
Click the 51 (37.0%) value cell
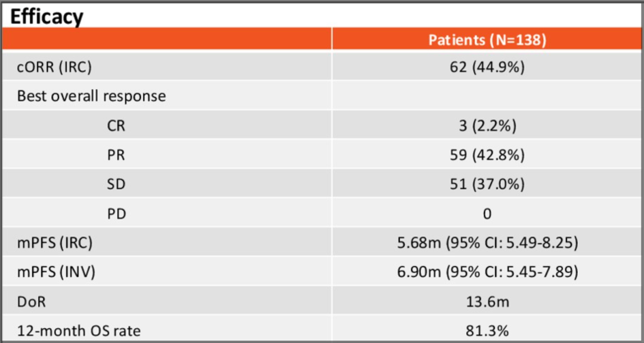(487, 184)
